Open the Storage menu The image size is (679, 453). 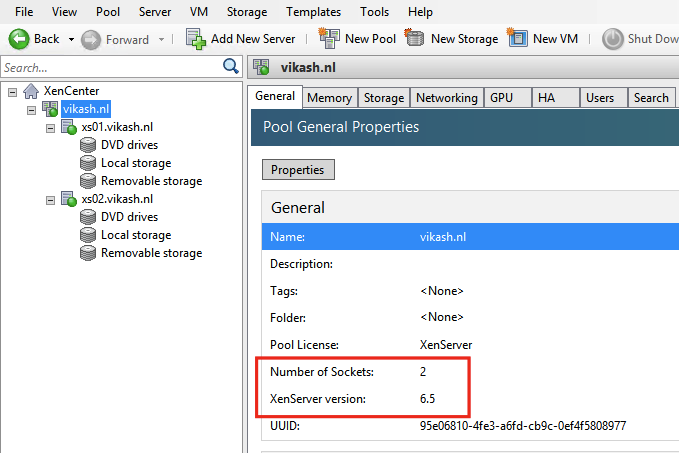click(x=247, y=12)
